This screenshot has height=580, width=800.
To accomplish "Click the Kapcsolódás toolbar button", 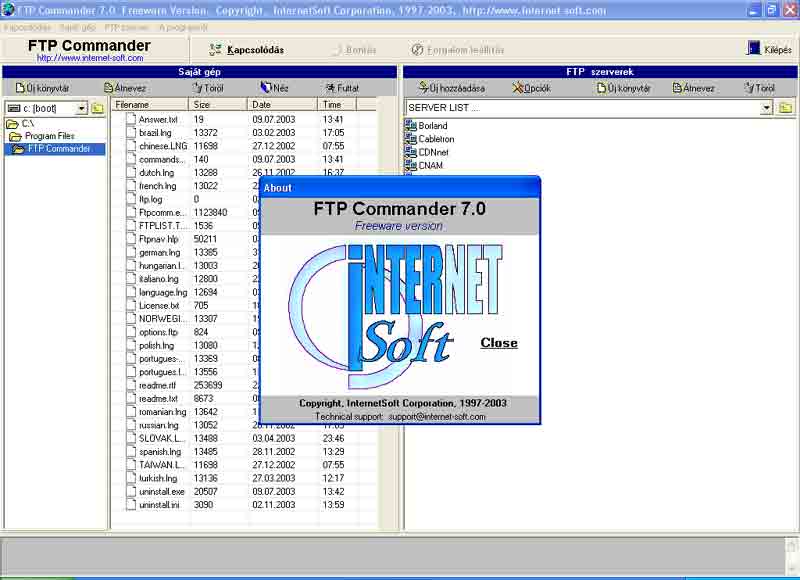I will pyautogui.click(x=246, y=49).
